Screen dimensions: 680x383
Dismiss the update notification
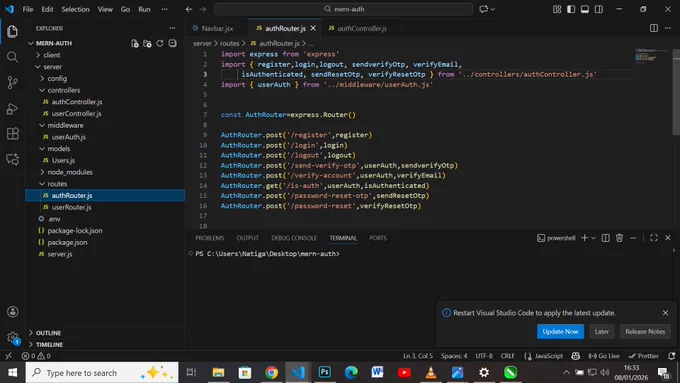point(665,313)
